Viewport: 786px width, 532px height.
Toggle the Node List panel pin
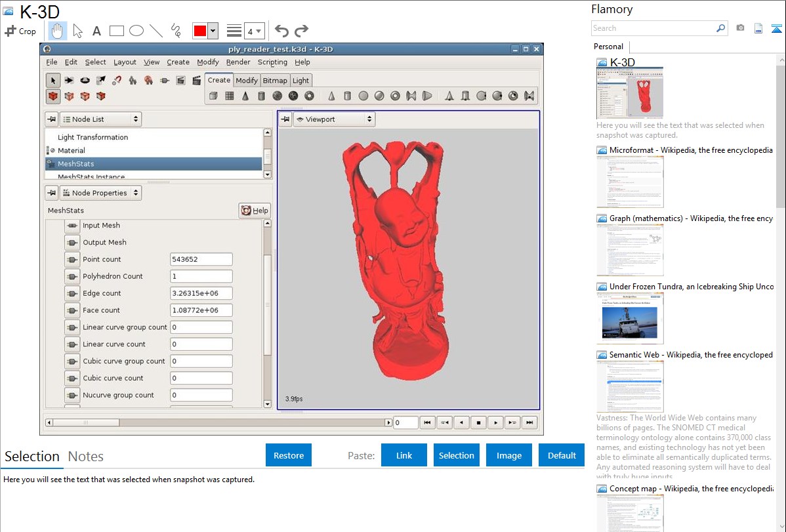coord(52,119)
